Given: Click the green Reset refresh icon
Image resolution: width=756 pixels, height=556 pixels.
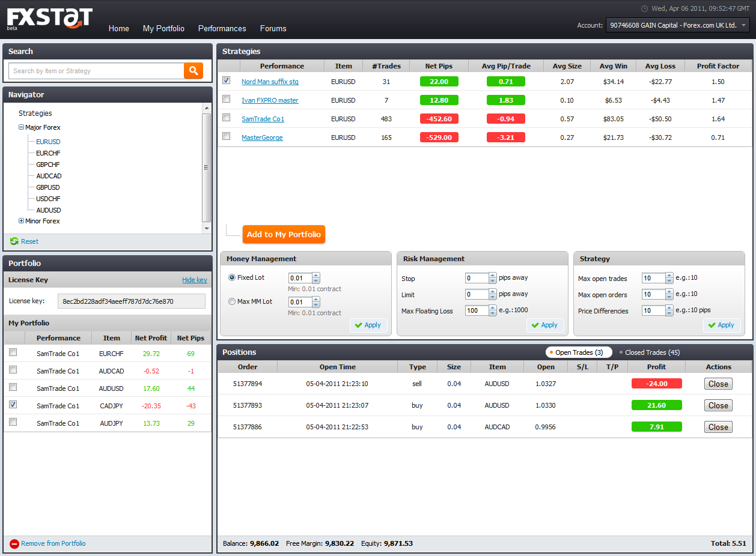Looking at the screenshot, I should 14,241.
